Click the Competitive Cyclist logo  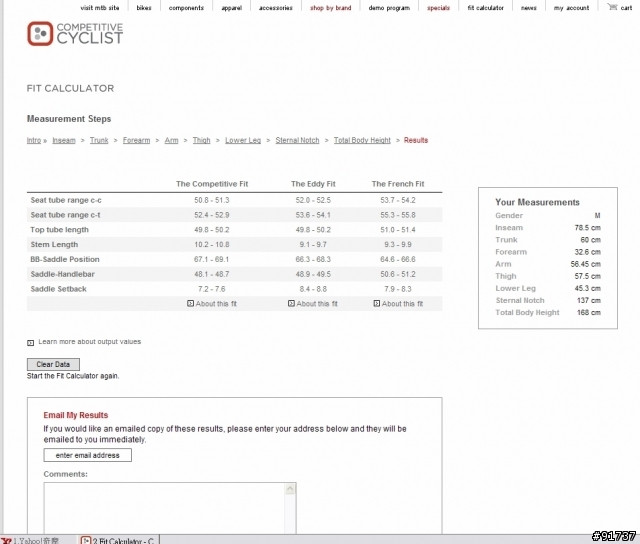[75, 33]
